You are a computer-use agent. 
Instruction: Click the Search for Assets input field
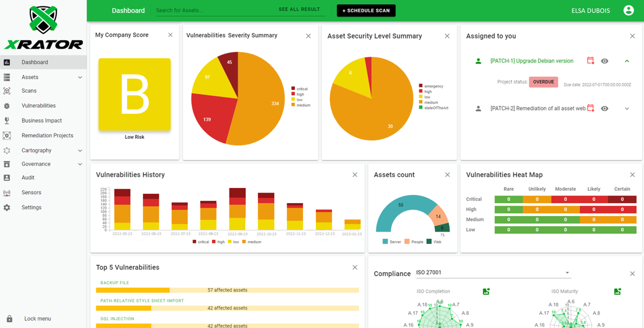pyautogui.click(x=215, y=11)
